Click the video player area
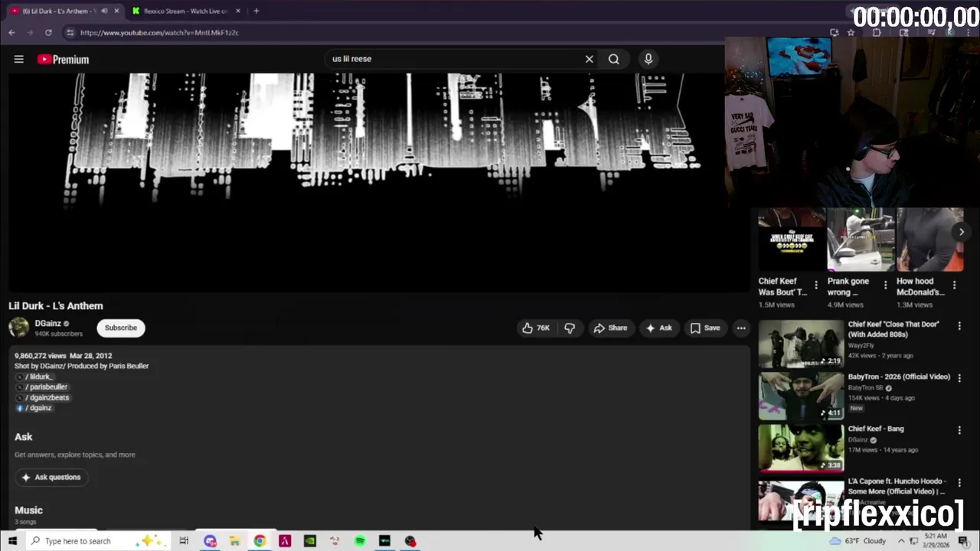The height and width of the screenshot is (551, 980). click(378, 182)
